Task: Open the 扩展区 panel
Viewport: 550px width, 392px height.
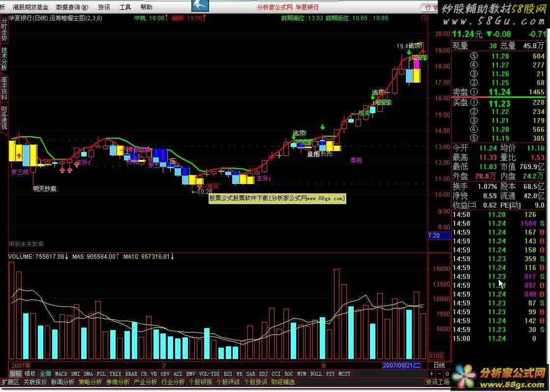Action: click(x=10, y=382)
